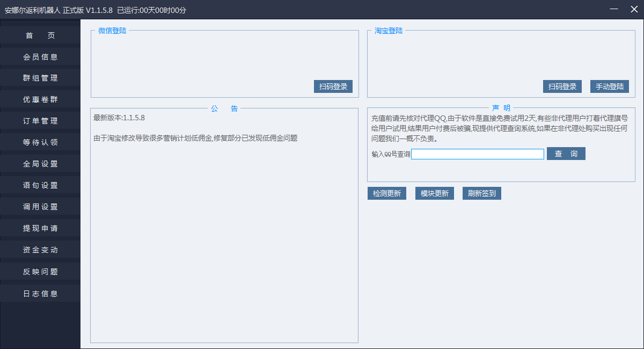Open 反映问题 feedback page

click(x=40, y=272)
